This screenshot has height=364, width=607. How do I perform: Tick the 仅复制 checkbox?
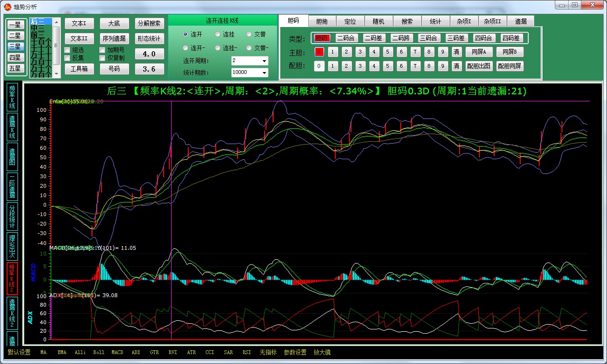[x=102, y=58]
